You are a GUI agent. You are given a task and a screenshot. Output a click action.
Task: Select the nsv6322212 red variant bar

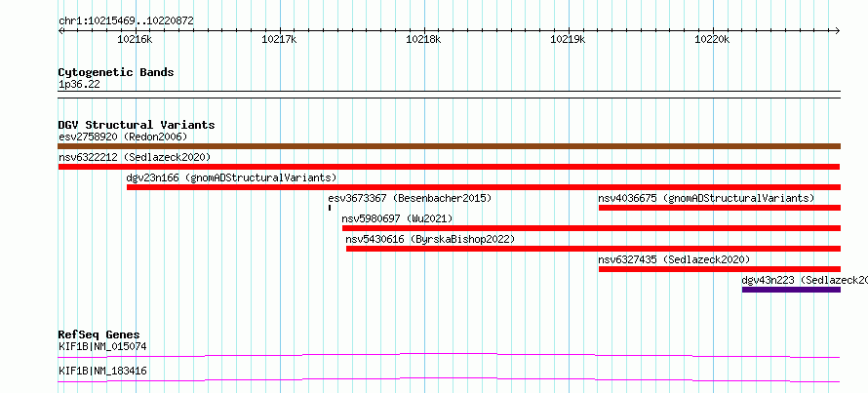[449, 167]
